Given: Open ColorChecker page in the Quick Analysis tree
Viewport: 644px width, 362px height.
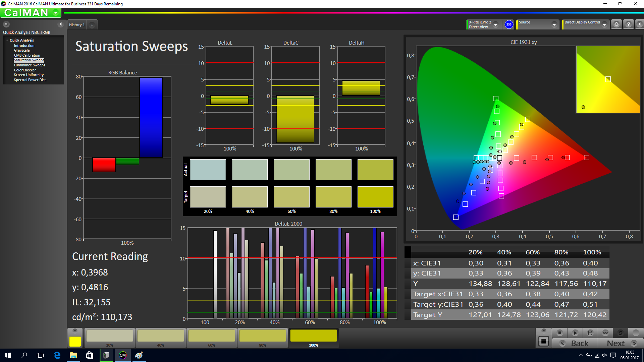Looking at the screenshot, I should coord(25,70).
